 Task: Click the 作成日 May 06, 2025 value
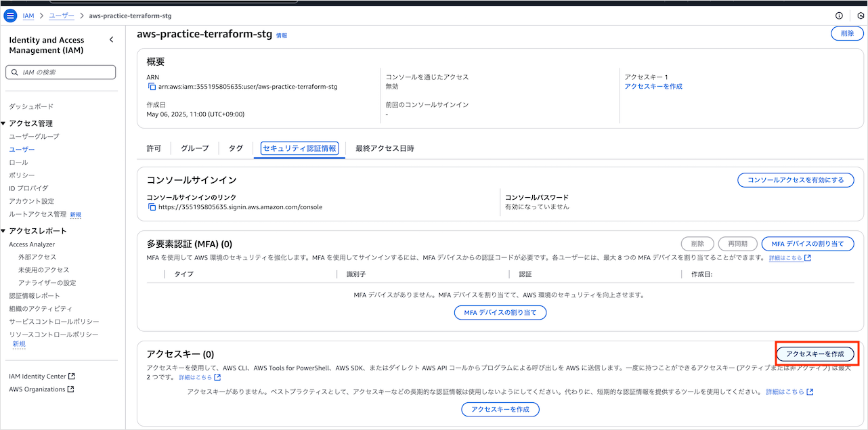196,114
